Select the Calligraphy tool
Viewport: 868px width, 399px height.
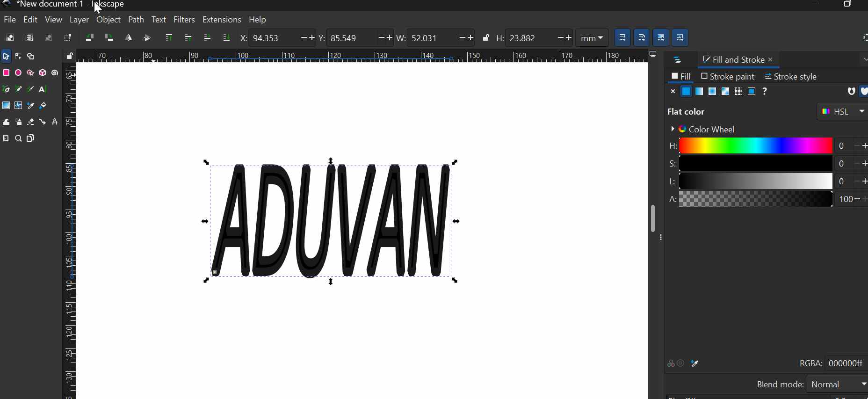tap(30, 89)
